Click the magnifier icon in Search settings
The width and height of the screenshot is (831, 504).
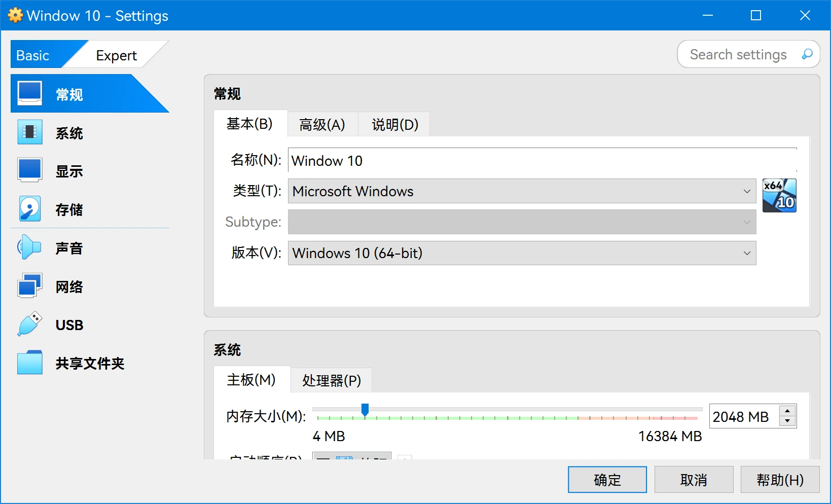click(x=807, y=54)
